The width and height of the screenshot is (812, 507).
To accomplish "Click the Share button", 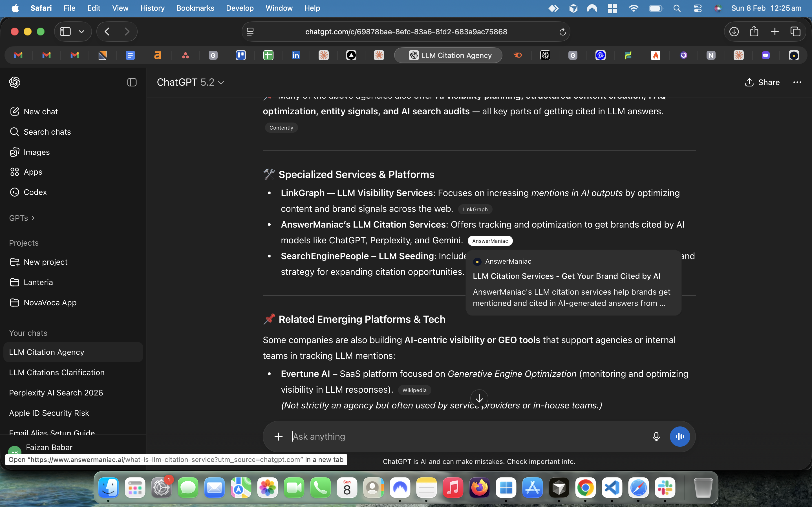I will coord(762,82).
